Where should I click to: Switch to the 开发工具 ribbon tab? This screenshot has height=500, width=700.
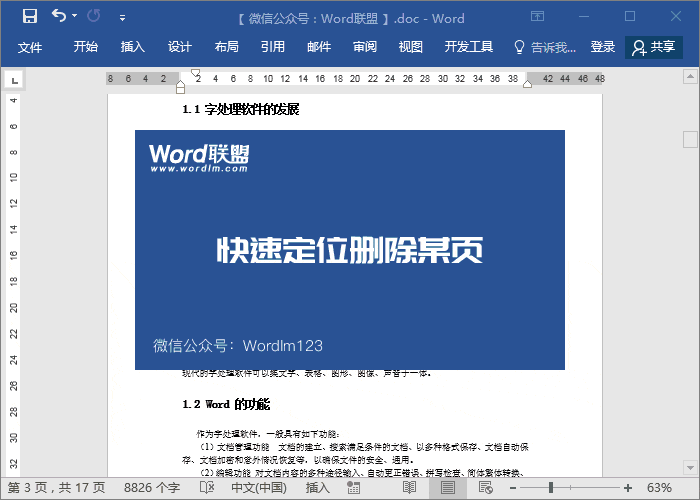[x=469, y=46]
